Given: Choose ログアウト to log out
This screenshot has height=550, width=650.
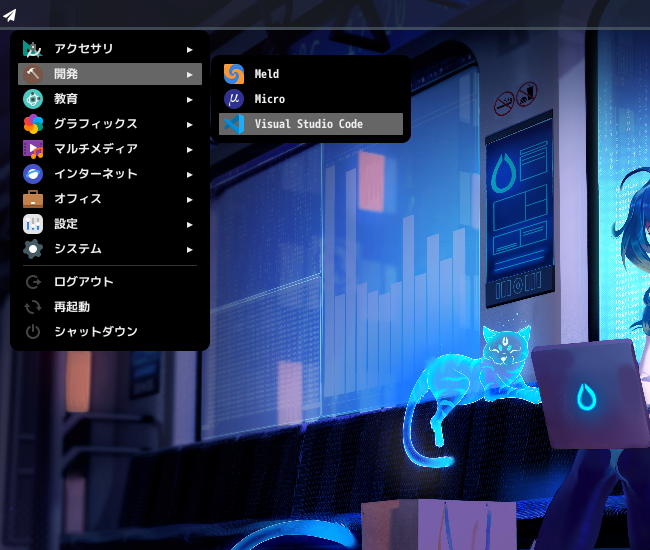Looking at the screenshot, I should coord(110,282).
